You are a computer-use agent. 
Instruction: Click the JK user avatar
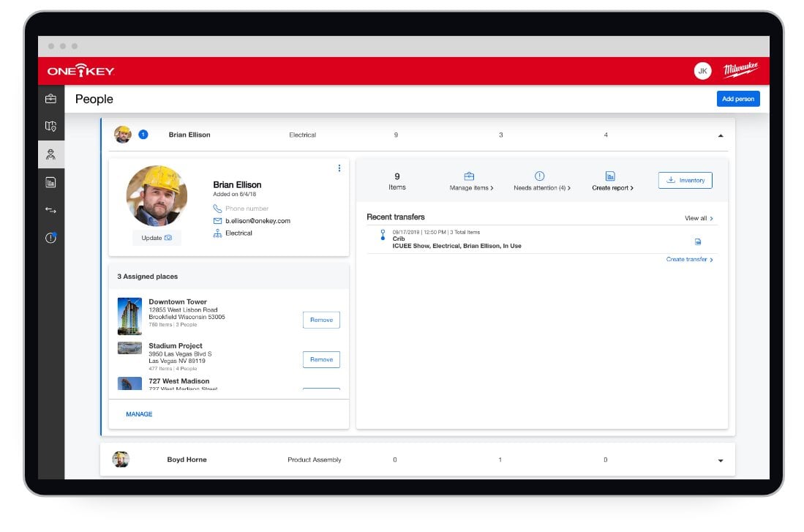tap(702, 71)
